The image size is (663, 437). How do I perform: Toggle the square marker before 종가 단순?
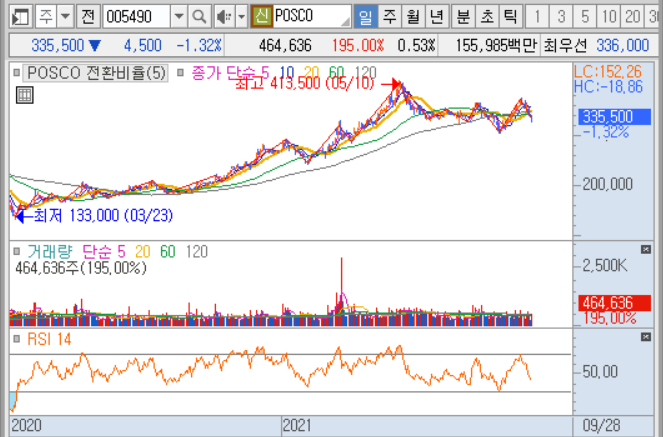point(181,73)
